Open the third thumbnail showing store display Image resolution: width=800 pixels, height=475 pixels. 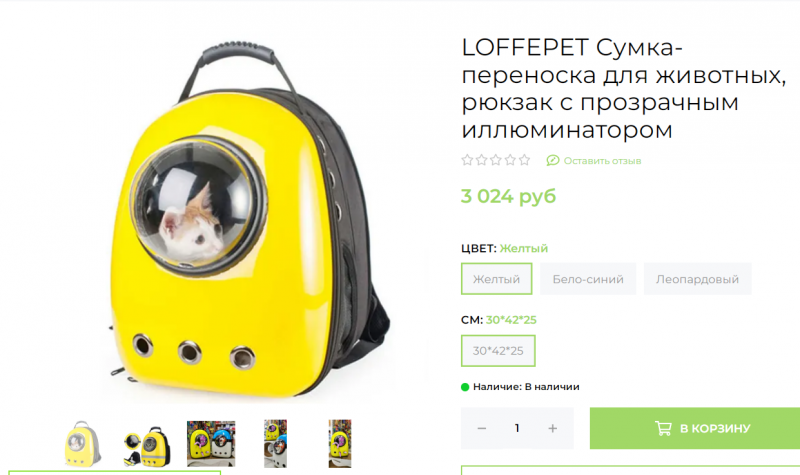pos(211,443)
